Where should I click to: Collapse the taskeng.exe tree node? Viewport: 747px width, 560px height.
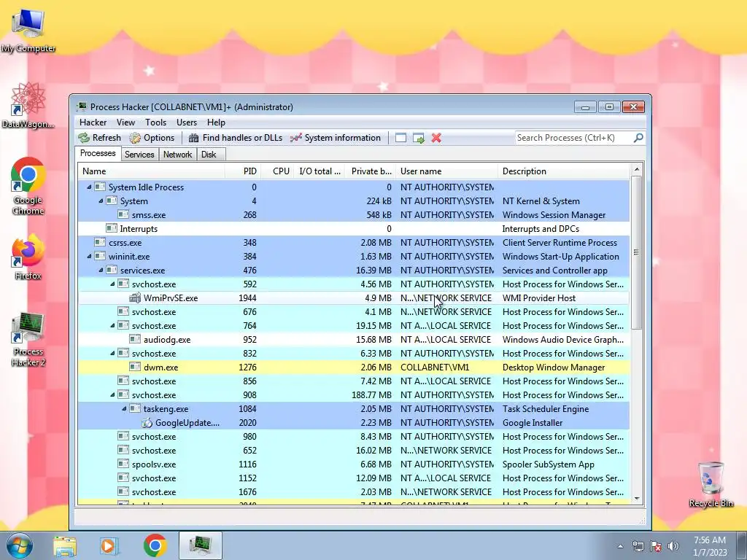[x=124, y=408]
